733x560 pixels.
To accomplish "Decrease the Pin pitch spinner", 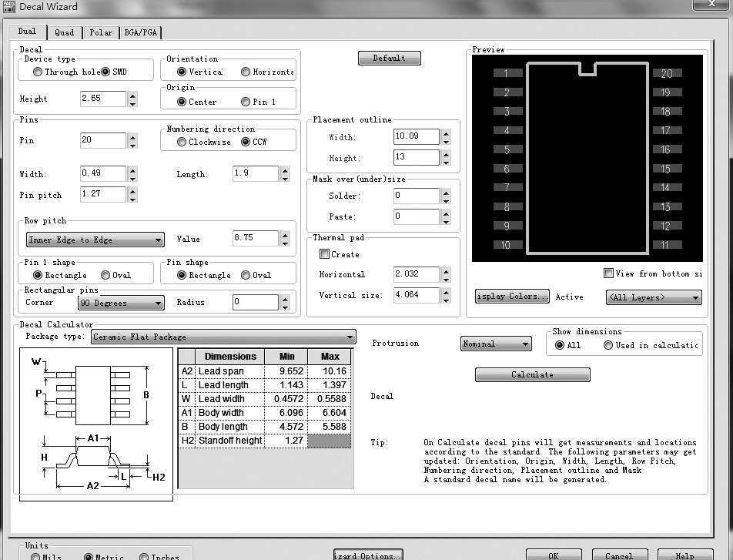I will pyautogui.click(x=132, y=199).
